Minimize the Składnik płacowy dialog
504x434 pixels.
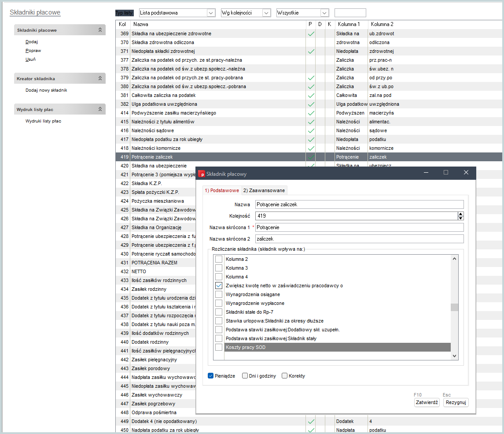click(426, 172)
